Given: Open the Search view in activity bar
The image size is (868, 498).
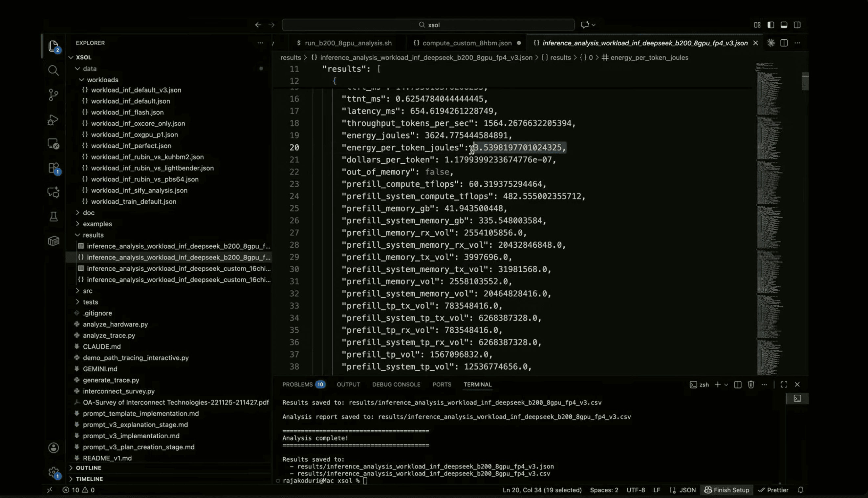Looking at the screenshot, I should 53,71.
